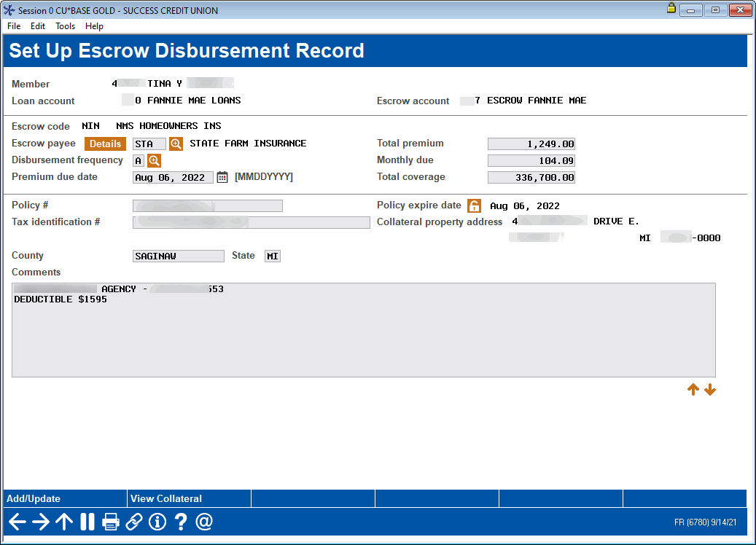Open the Tools menu
This screenshot has height=545, width=756.
click(x=65, y=26)
